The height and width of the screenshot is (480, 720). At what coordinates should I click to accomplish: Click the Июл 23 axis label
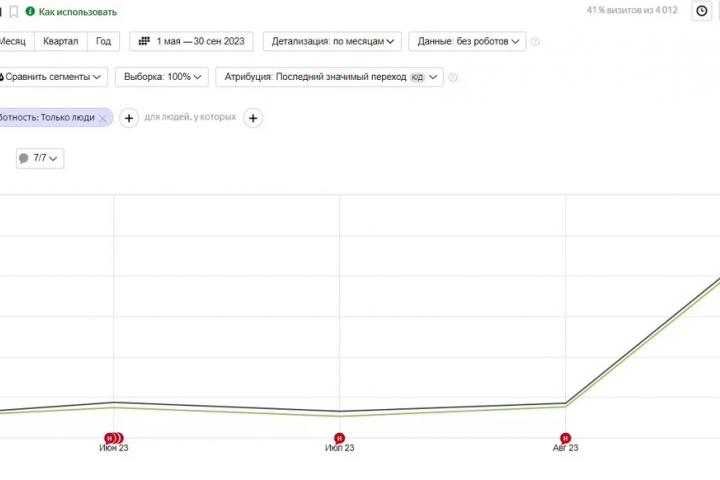[x=339, y=448]
